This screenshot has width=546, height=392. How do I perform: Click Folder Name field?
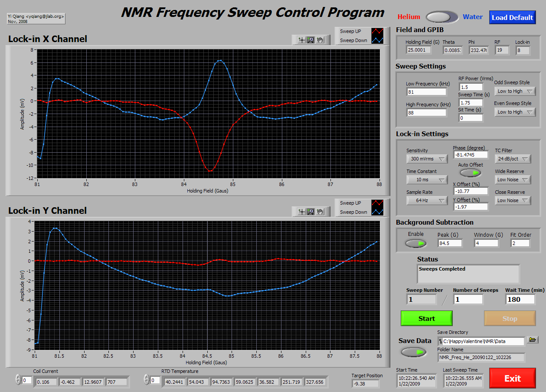[x=481, y=358]
